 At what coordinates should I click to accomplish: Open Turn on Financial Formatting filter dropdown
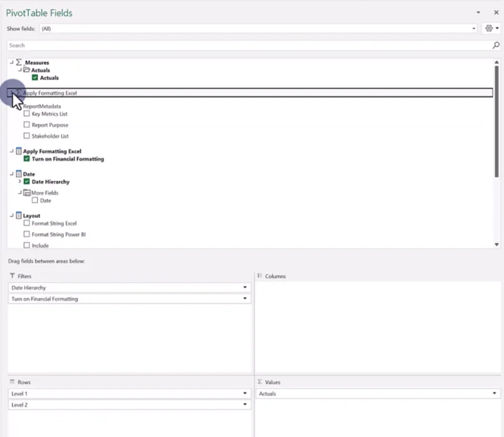[x=245, y=298]
